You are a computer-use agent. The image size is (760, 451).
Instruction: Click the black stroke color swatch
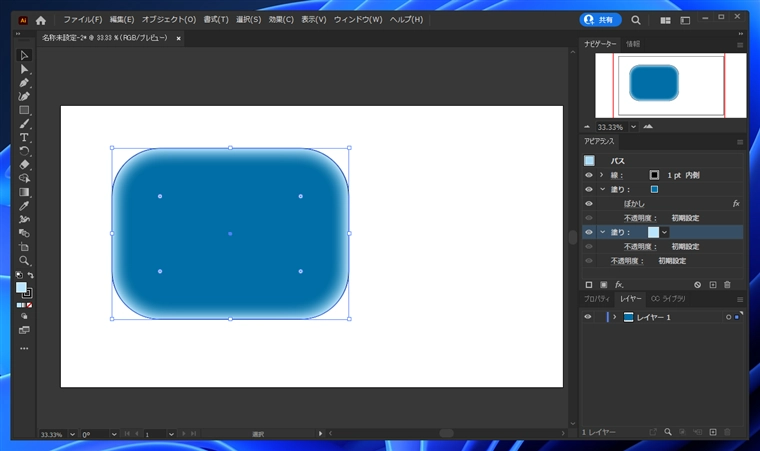point(654,175)
